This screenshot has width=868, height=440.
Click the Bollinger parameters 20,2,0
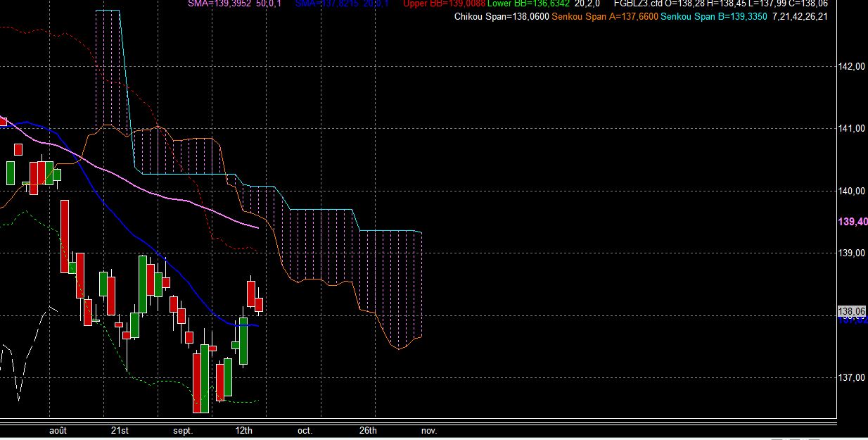coord(588,4)
